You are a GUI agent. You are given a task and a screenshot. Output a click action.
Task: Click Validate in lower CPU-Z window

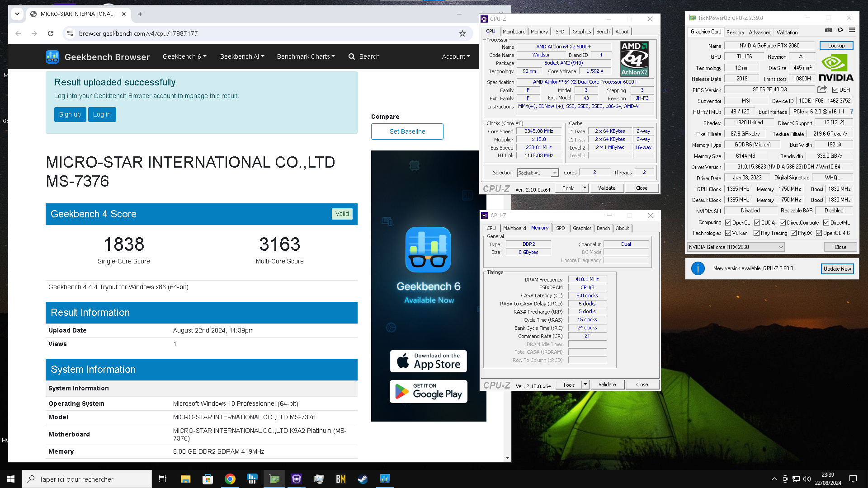607,385
